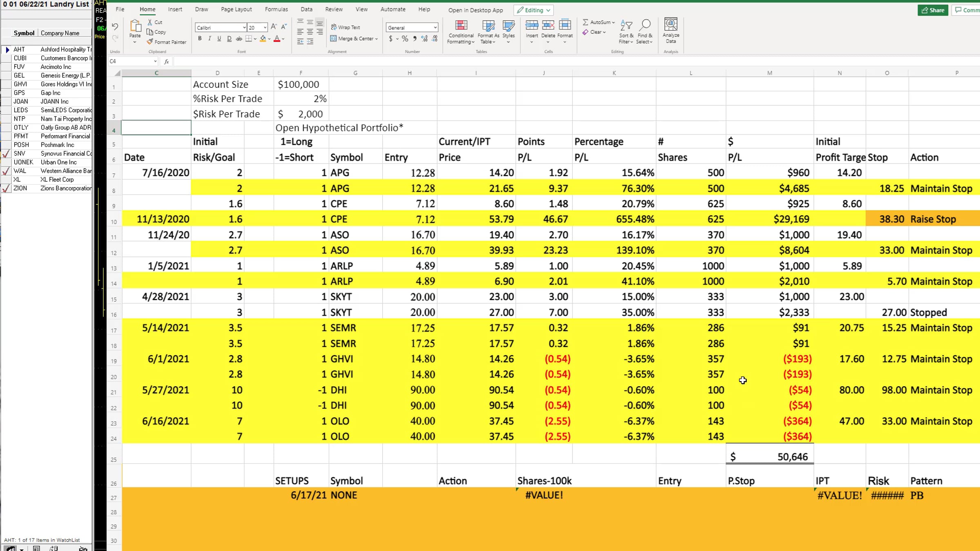Click Merge & Center icon
The image size is (980, 551).
coord(334,38)
